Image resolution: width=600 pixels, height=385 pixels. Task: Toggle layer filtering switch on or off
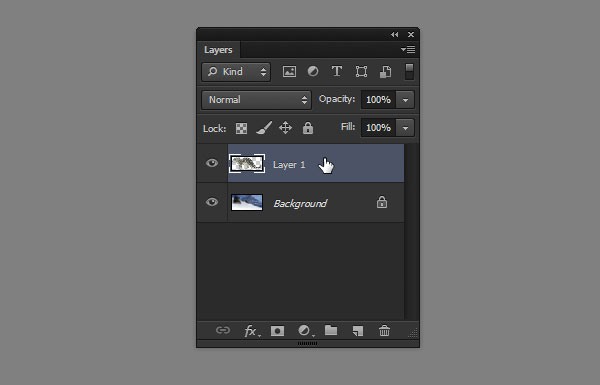[x=409, y=72]
